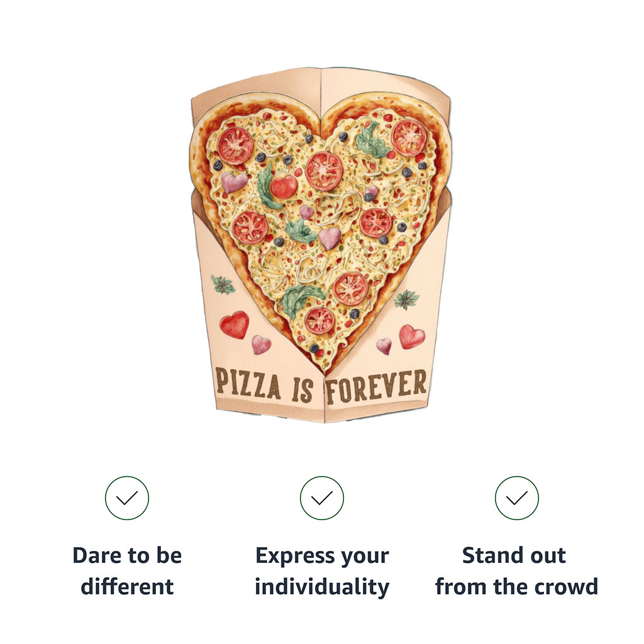Click the small pink heart on box's left side
The image size is (644, 644).
261,345
